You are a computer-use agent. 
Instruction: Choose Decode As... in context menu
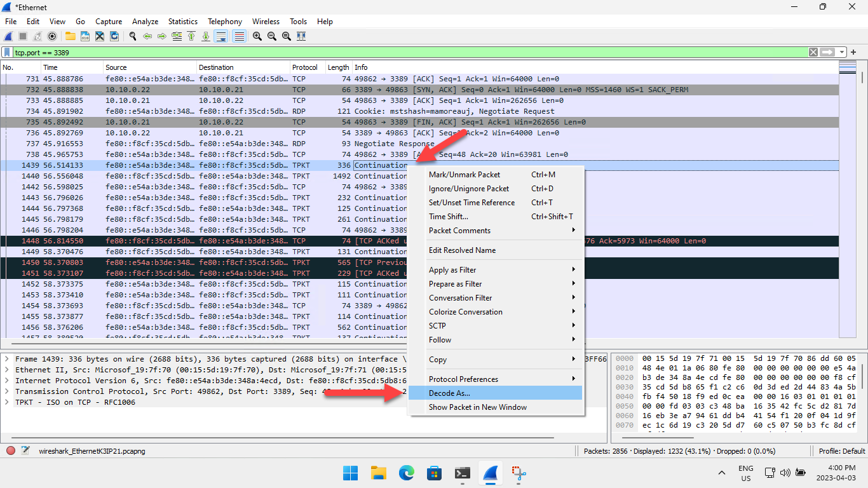(496, 393)
